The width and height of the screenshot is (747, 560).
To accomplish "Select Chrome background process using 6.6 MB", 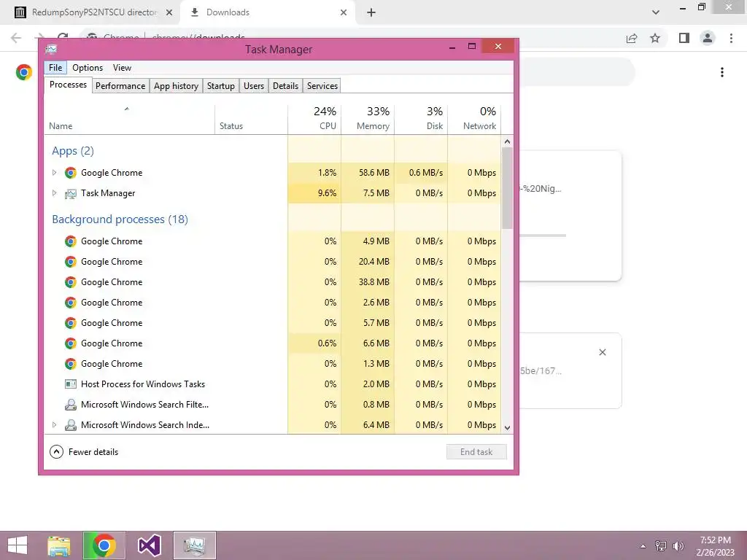I will coord(272,343).
